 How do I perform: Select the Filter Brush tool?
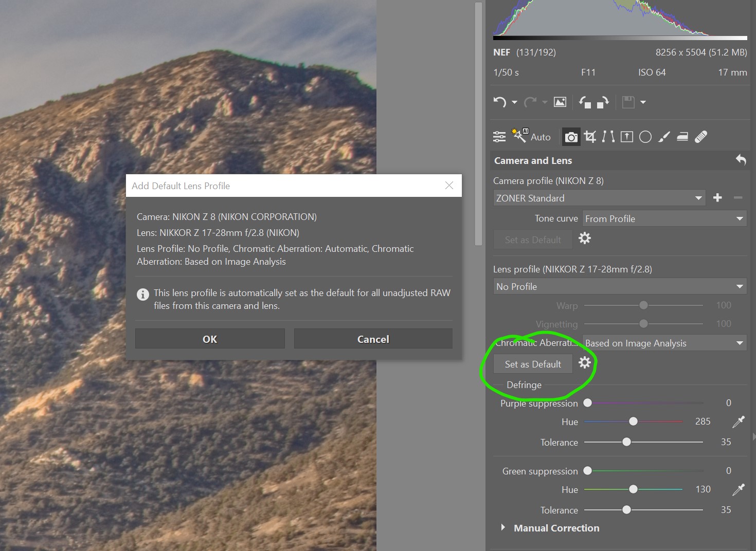(x=664, y=136)
